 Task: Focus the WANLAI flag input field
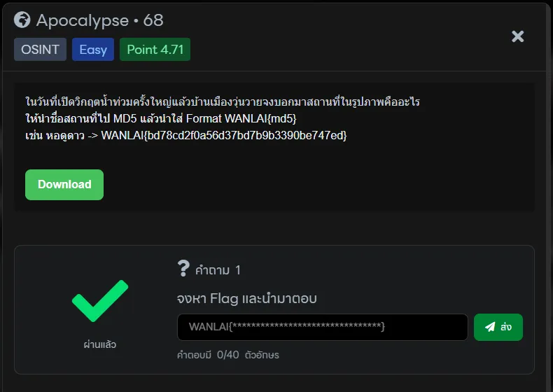[322, 327]
